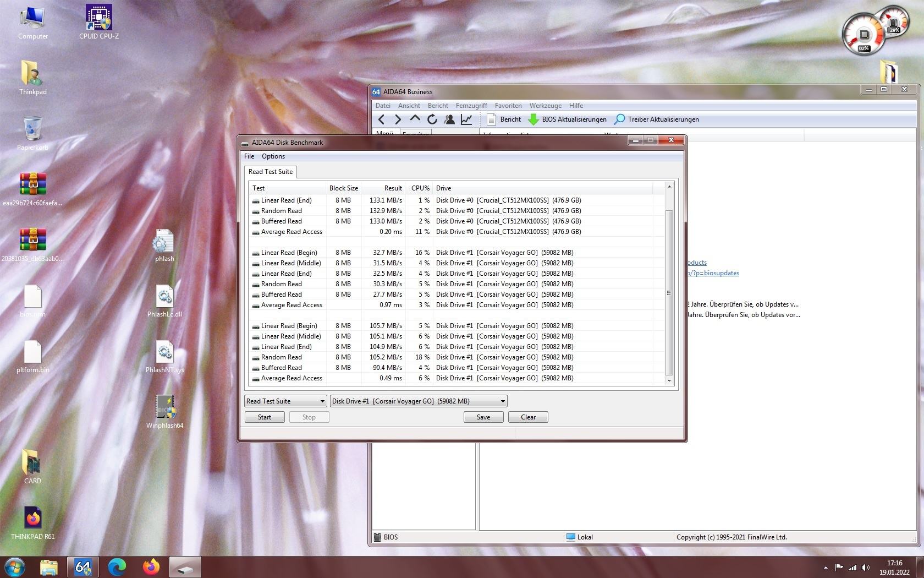The image size is (924, 578).
Task: Sort results by Block Size column
Action: (344, 188)
